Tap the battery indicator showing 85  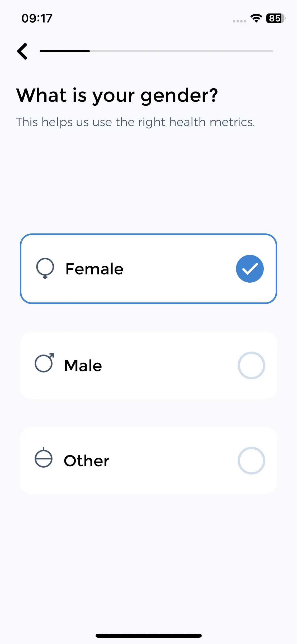point(276,18)
